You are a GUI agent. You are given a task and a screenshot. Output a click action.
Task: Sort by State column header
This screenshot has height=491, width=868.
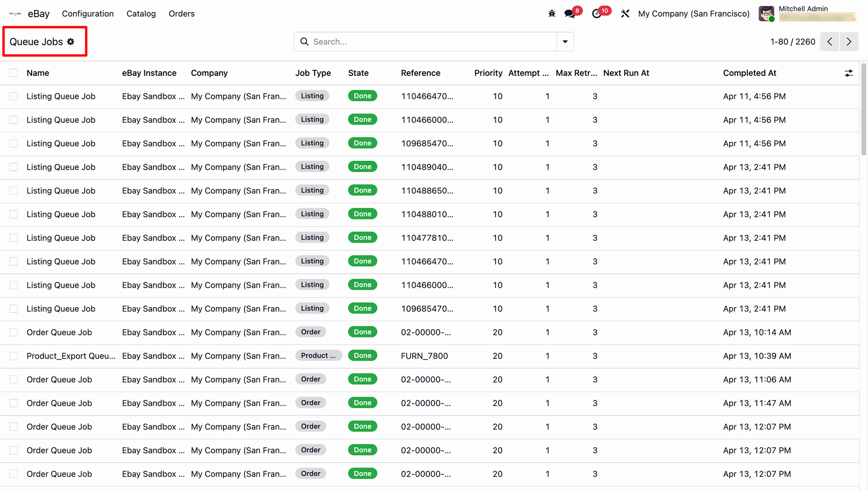(359, 73)
